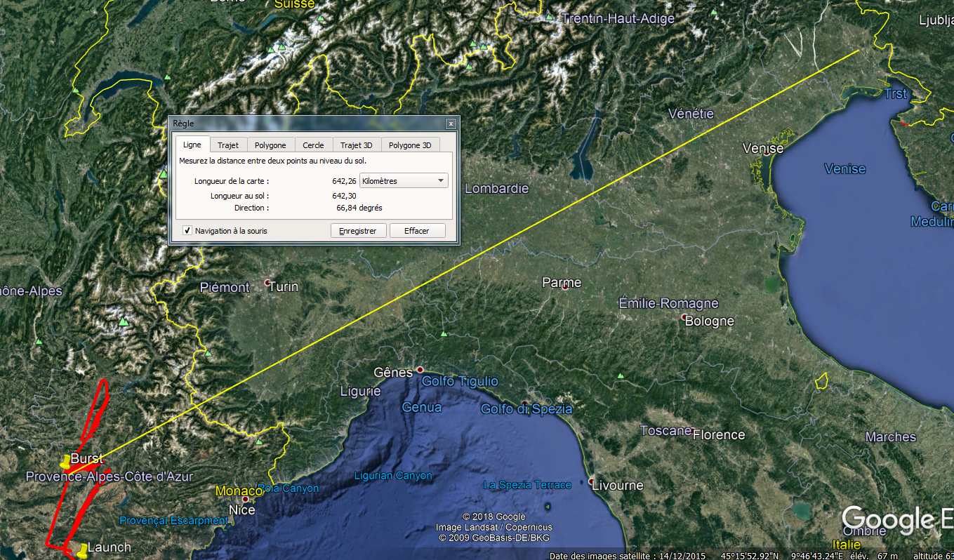The image size is (954, 560).
Task: Click the Trentin-Haut-Adige region label
Action: [618, 19]
